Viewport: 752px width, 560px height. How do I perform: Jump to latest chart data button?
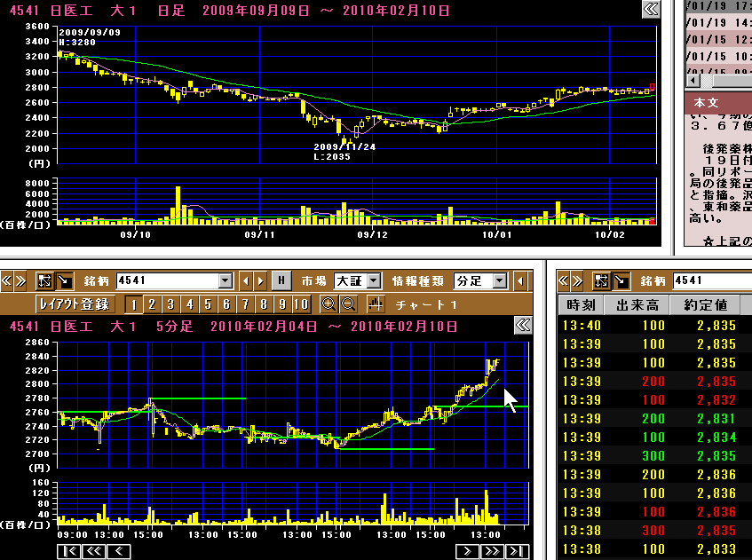pos(516,551)
